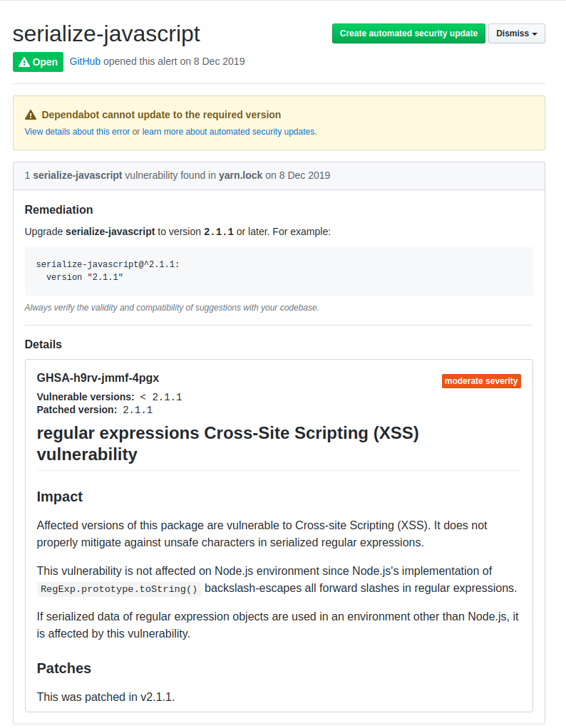The height and width of the screenshot is (728, 566).
Task: Select the serialize-javascript page title
Action: click(107, 33)
